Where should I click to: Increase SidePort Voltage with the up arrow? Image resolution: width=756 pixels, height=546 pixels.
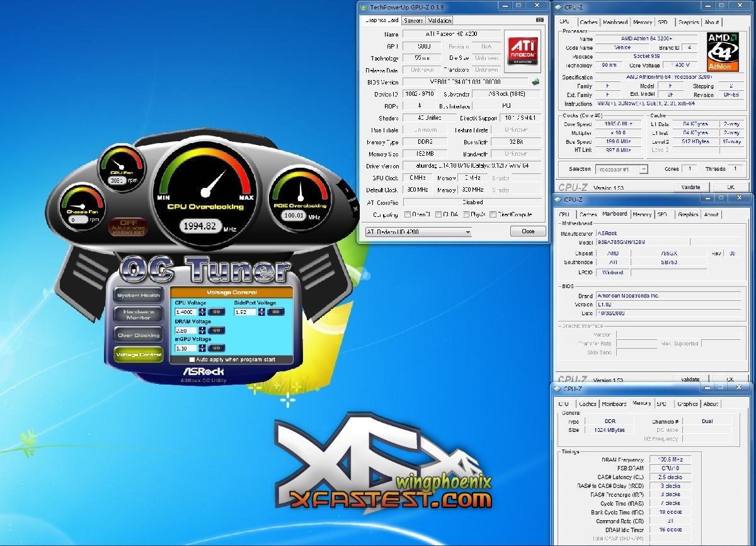[261, 310]
